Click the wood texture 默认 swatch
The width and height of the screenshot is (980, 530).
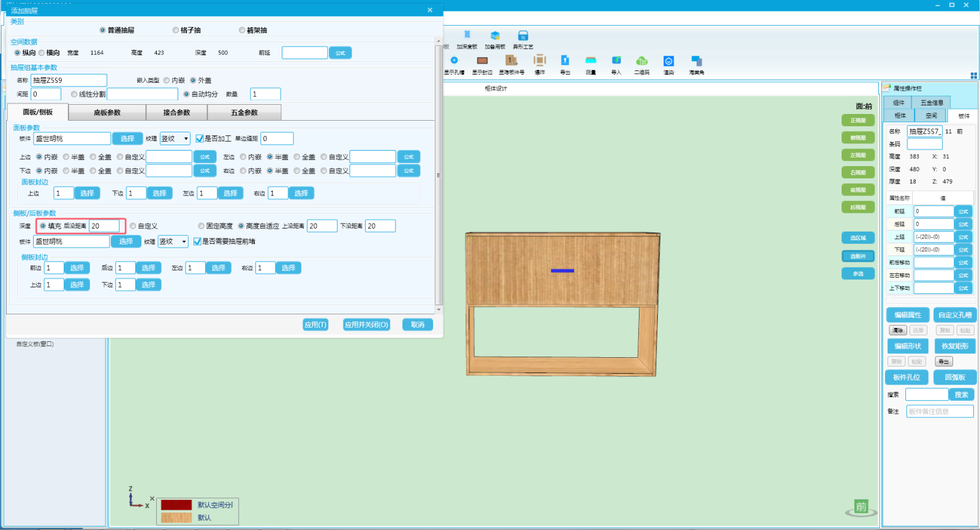tap(176, 518)
